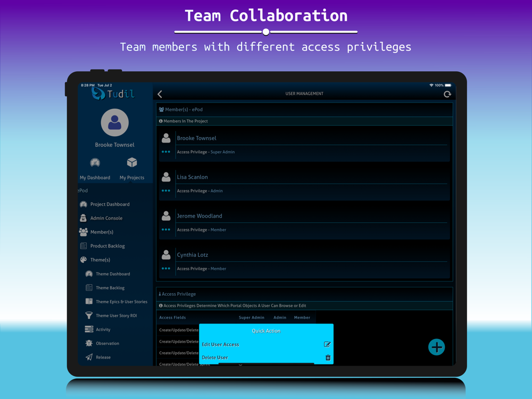Open Release in sidebar
The width and height of the screenshot is (532, 399).
(103, 358)
